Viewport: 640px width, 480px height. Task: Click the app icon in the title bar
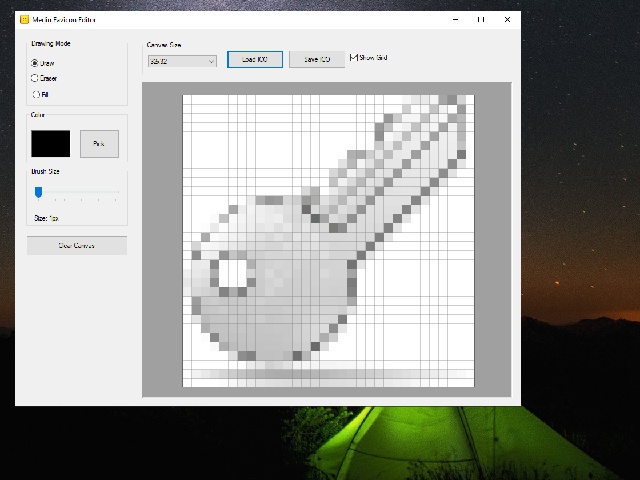[24, 19]
